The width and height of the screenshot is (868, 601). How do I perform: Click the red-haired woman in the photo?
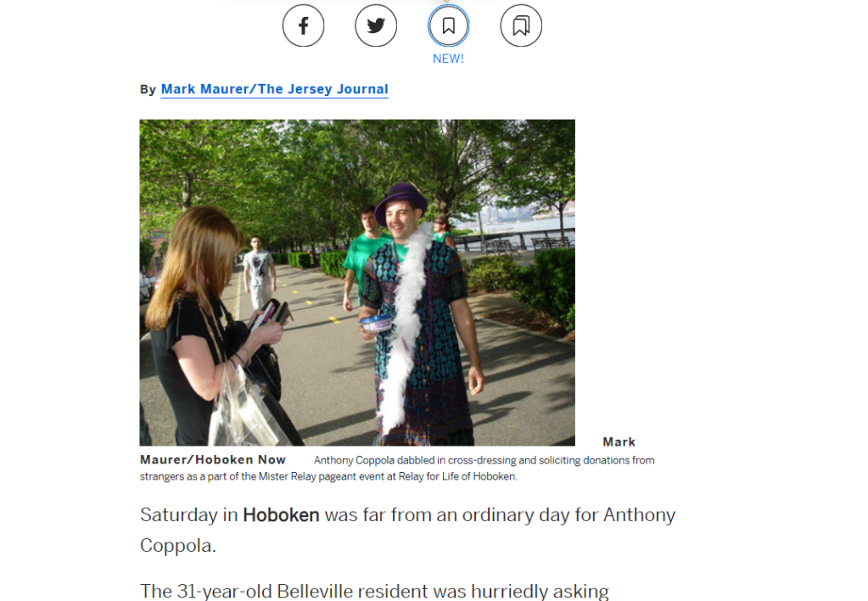tap(210, 327)
